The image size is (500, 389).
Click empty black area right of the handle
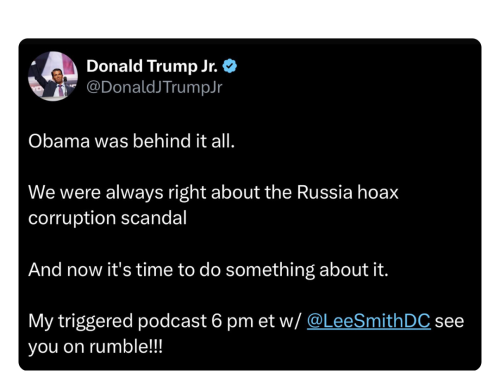tap(350, 87)
